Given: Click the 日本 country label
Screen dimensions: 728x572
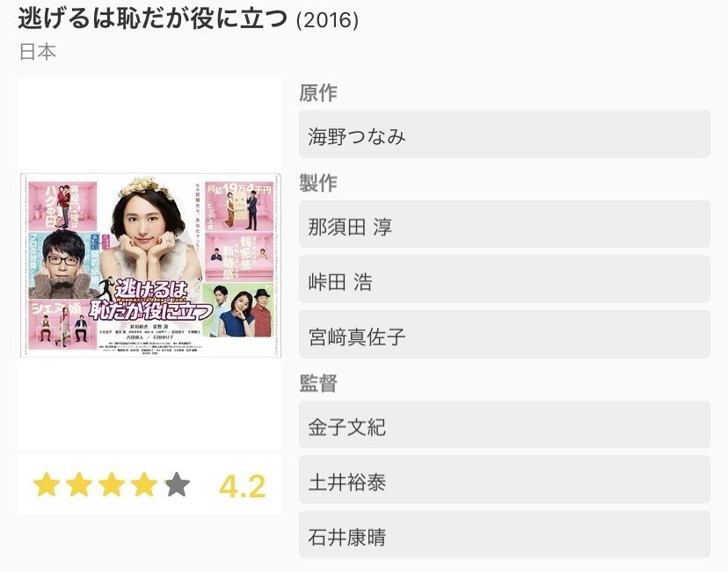Looking at the screenshot, I should (x=38, y=52).
